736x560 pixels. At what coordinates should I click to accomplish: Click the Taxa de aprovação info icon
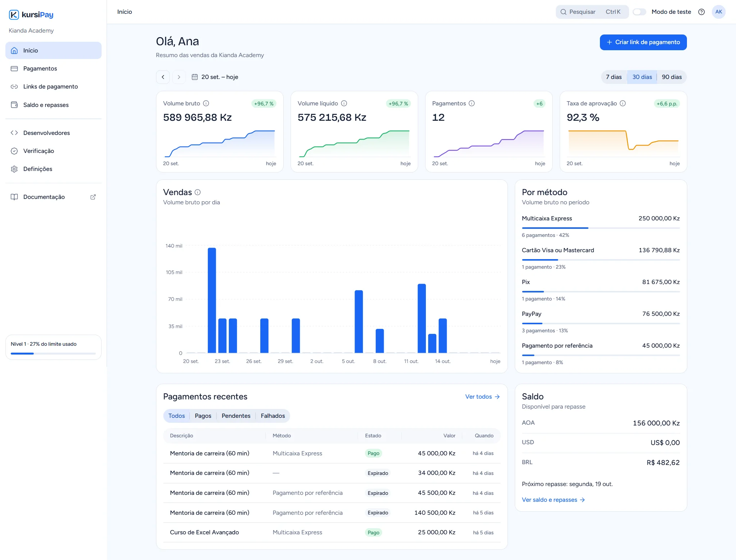pyautogui.click(x=623, y=103)
